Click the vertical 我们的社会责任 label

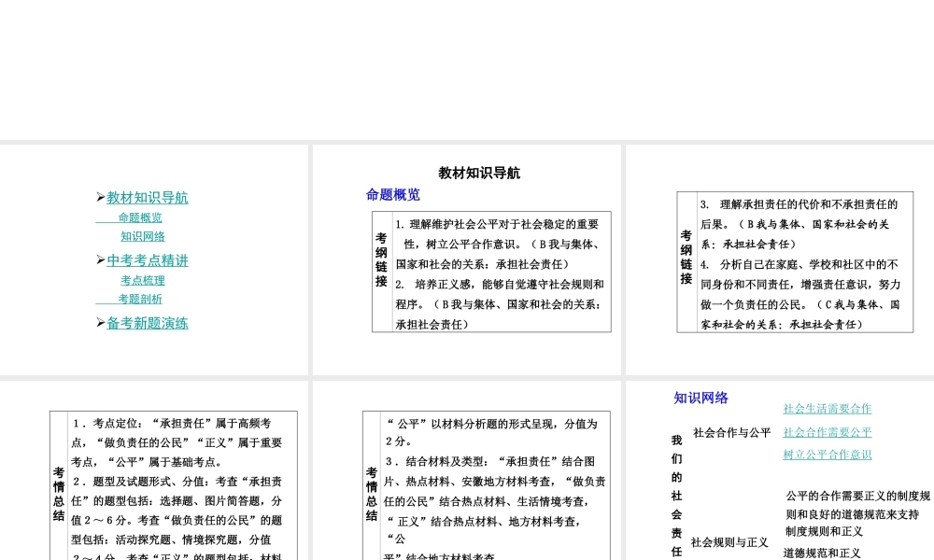[676, 496]
